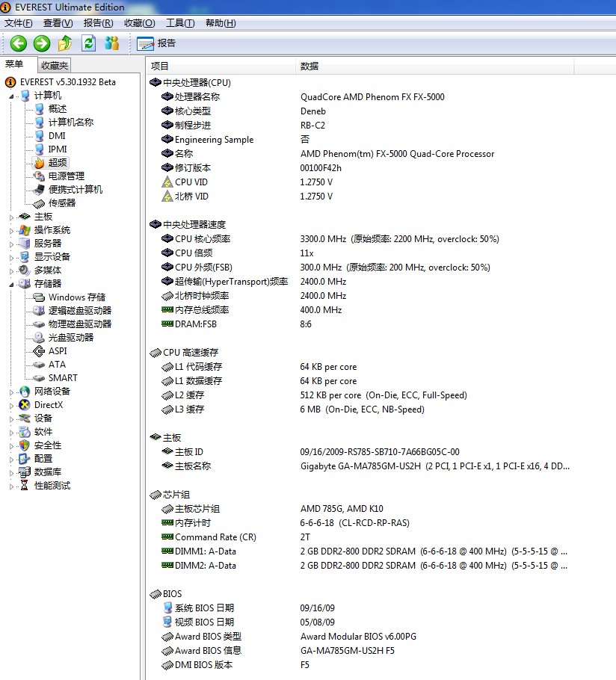Expand the 主板 tree node
Image resolution: width=616 pixels, height=680 pixels.
(12, 217)
